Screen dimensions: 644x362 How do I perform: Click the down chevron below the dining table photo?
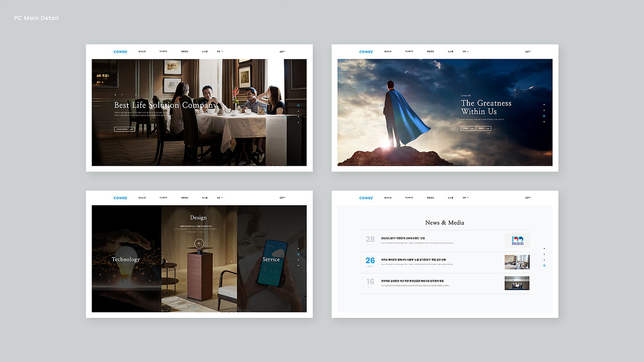click(x=199, y=158)
